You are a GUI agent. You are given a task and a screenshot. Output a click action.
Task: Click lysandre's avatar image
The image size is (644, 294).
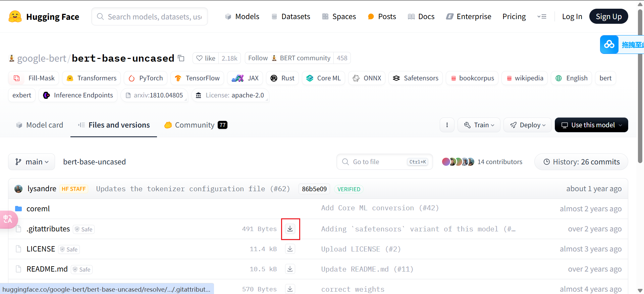coord(18,189)
